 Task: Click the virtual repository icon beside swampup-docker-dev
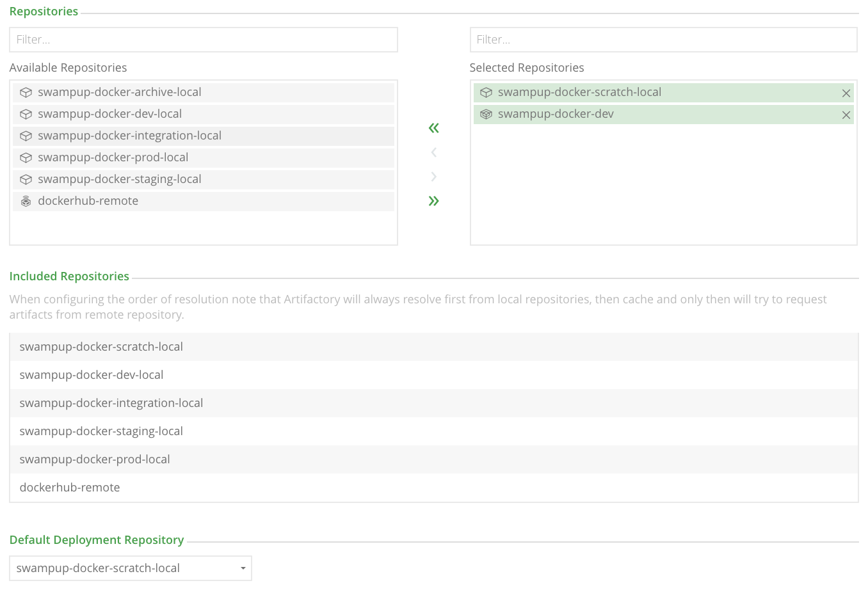click(x=486, y=115)
